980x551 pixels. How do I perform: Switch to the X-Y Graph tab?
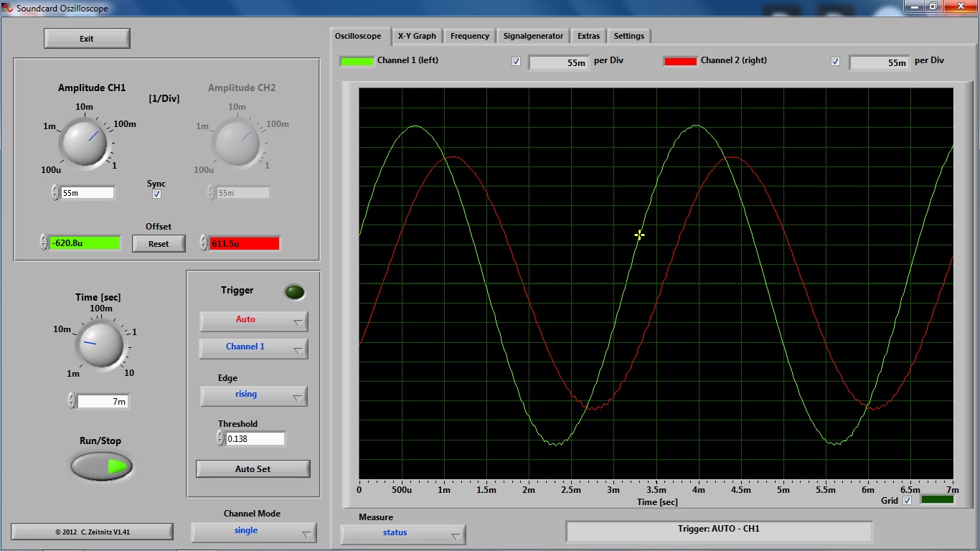pyautogui.click(x=417, y=36)
